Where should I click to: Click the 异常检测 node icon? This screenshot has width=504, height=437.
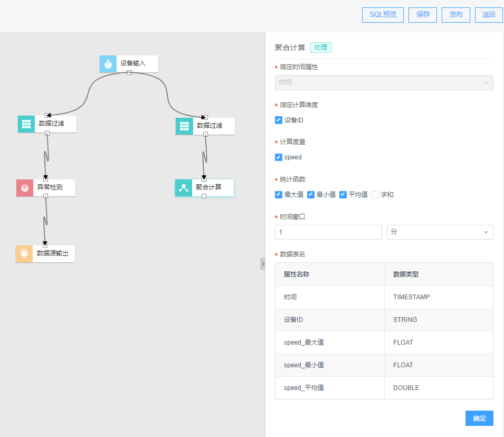coord(25,188)
